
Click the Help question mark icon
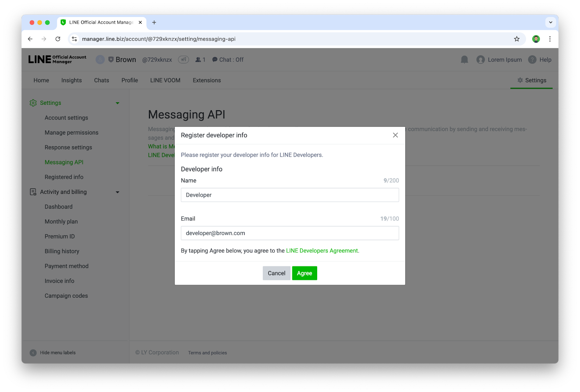[x=532, y=59]
